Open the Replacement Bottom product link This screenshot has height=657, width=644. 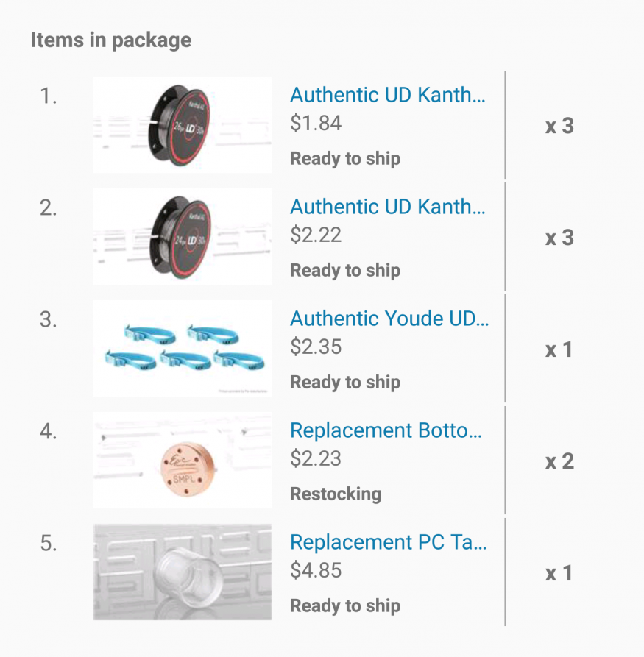[x=386, y=431]
